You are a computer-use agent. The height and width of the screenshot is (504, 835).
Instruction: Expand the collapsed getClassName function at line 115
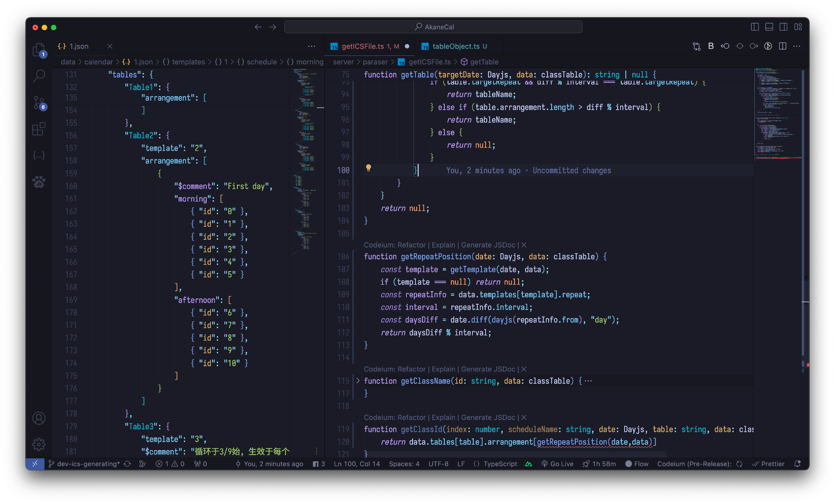[358, 381]
